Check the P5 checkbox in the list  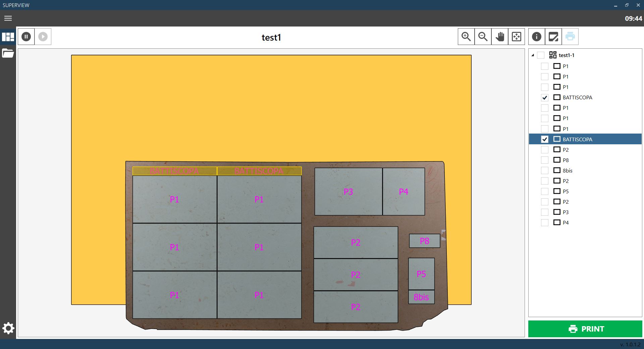(x=545, y=191)
